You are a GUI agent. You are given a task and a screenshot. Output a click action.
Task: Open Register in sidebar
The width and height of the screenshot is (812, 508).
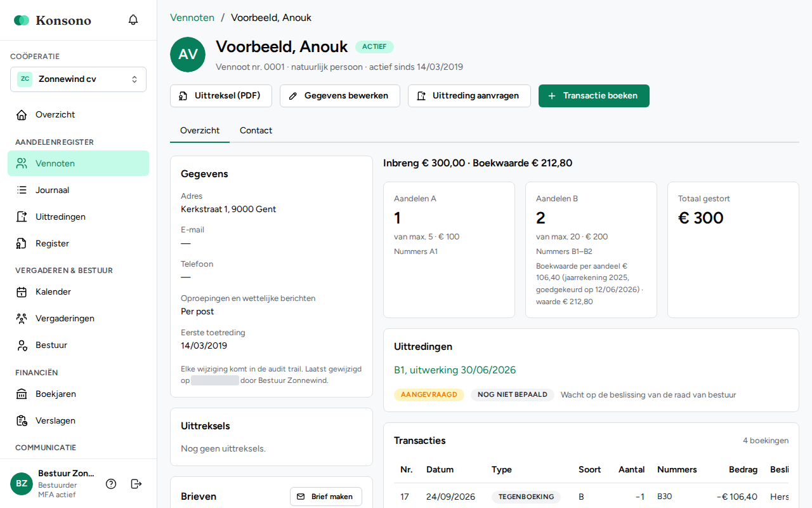click(78, 243)
